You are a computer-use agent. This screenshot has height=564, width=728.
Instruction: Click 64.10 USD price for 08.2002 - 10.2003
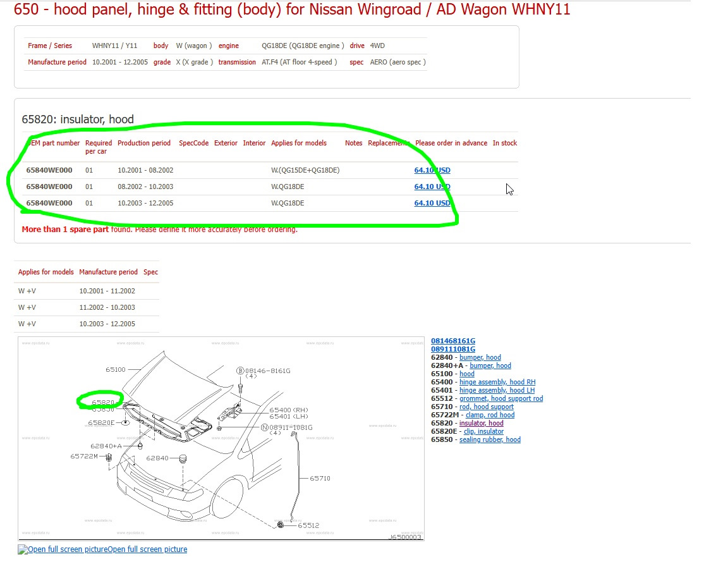pos(432,187)
